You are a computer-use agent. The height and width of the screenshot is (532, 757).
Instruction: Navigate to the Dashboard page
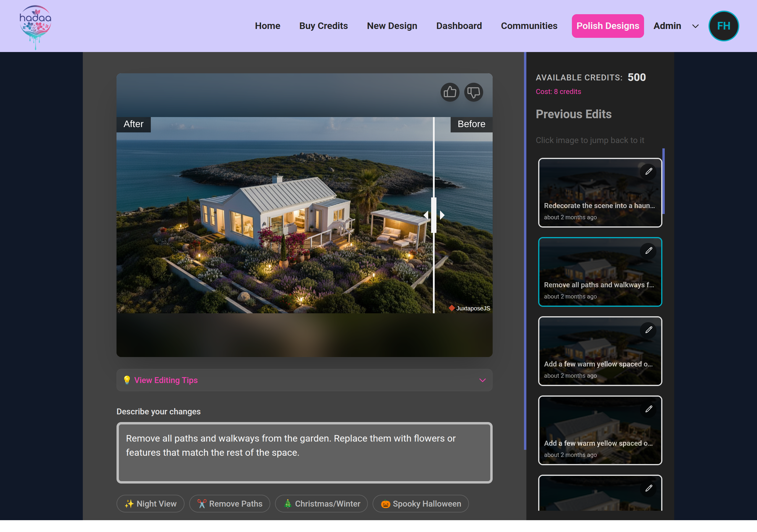(459, 26)
